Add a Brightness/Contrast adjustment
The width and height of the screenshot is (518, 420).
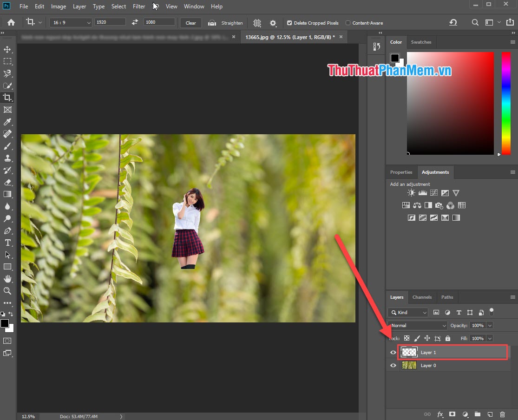click(411, 192)
